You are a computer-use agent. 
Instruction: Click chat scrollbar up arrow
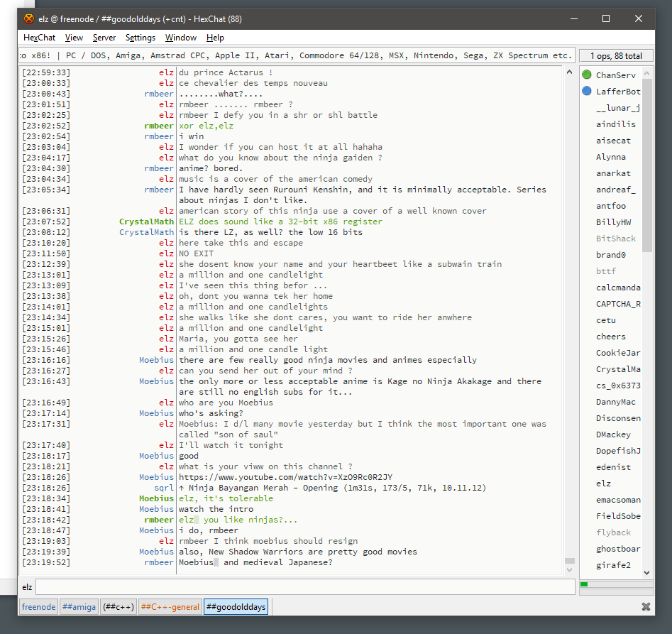569,72
